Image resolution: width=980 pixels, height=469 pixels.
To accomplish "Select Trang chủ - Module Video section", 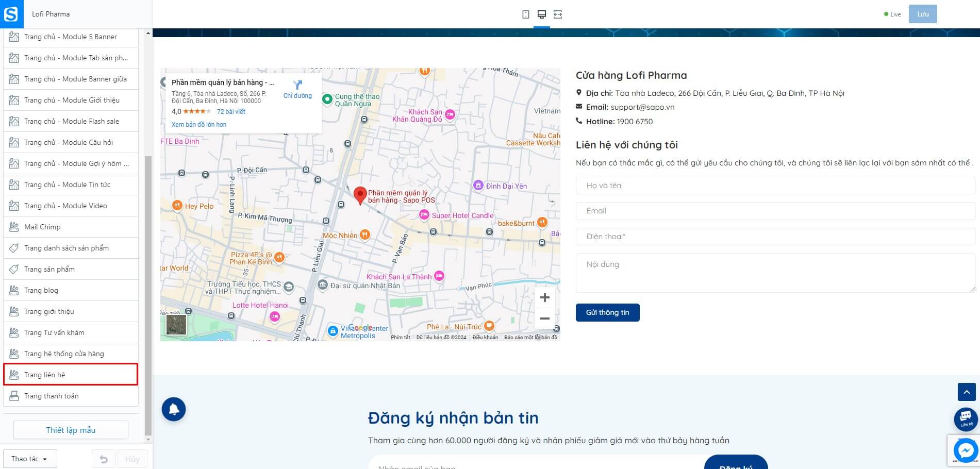I will point(71,206).
